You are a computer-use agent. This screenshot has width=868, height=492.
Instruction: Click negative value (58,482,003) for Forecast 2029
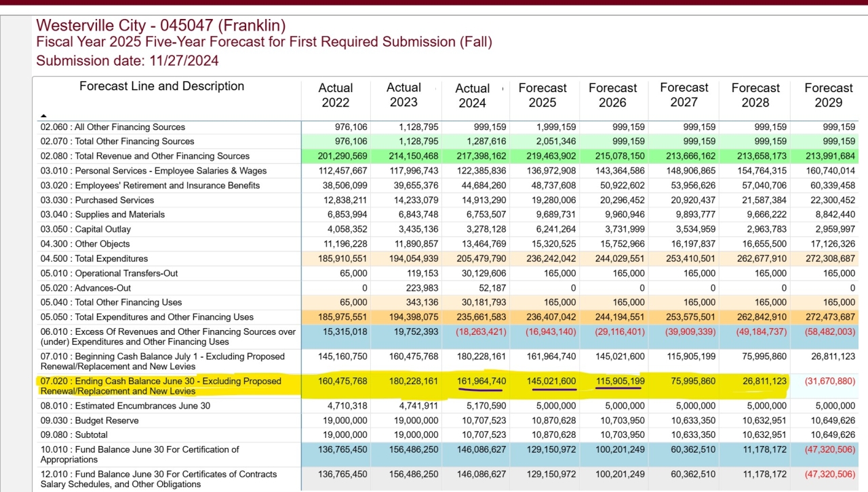[831, 331]
